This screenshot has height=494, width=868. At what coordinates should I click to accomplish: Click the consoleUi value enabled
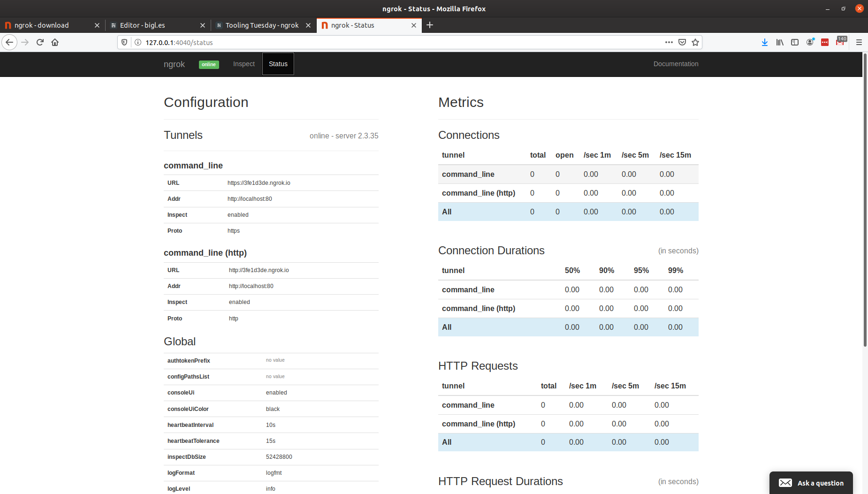point(276,393)
